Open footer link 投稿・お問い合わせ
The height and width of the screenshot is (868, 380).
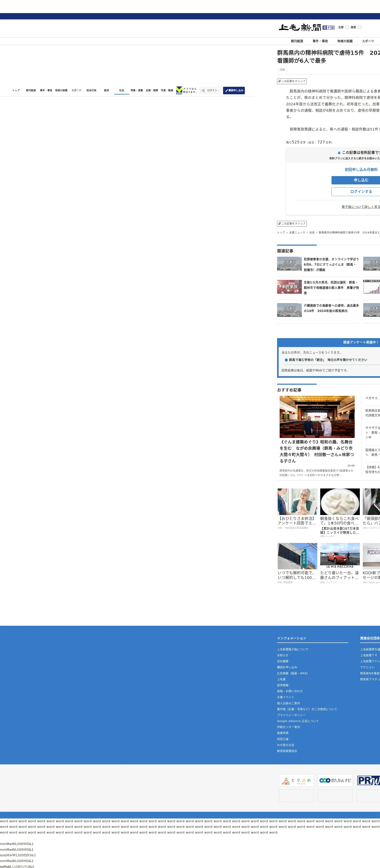[x=290, y=691]
